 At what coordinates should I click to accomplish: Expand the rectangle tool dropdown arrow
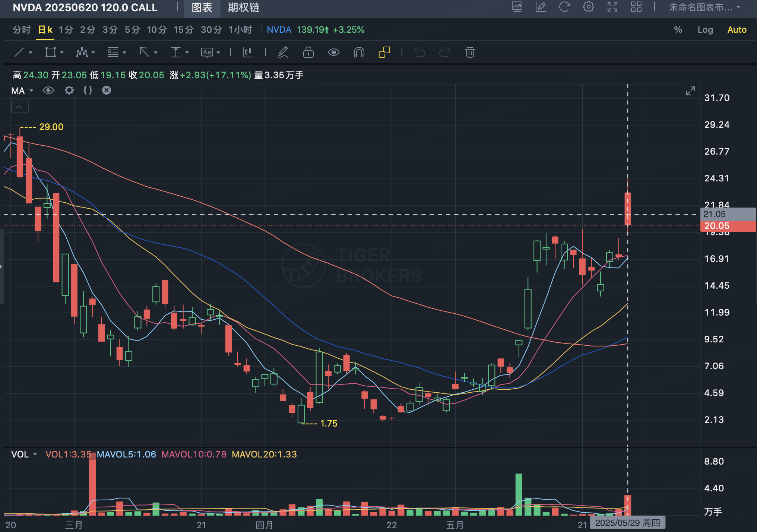click(62, 53)
